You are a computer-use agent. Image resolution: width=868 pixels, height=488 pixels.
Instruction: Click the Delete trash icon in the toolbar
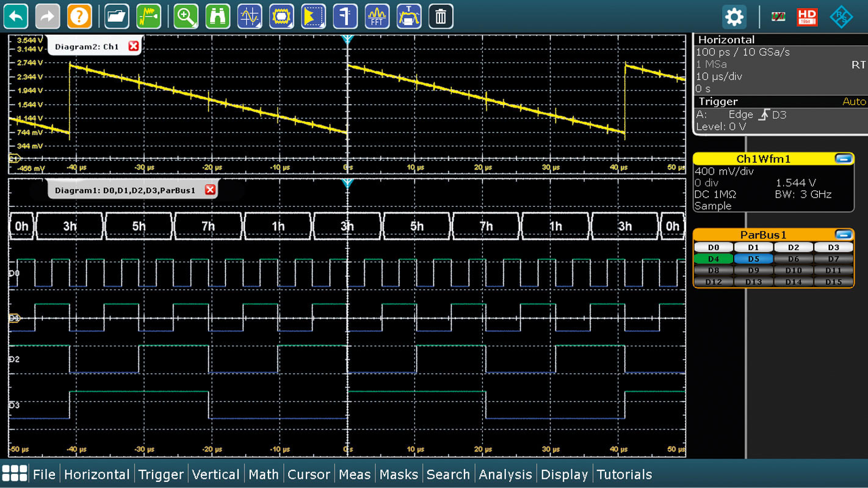tap(441, 16)
